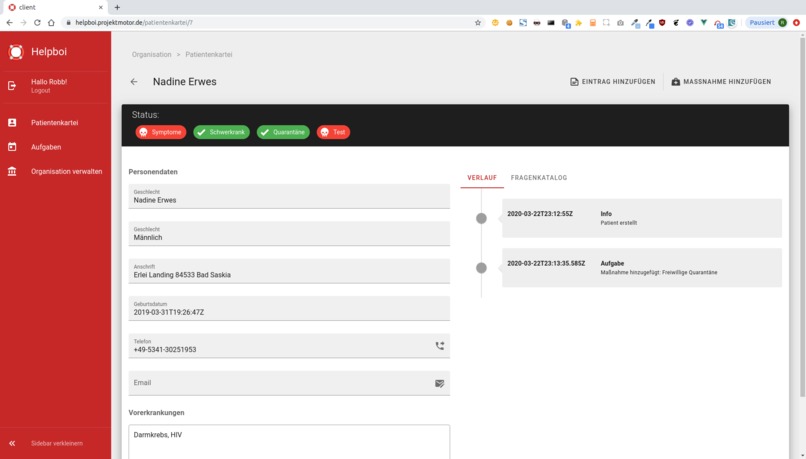
Task: Click timeline marker for Aufgabe entry
Action: (x=481, y=268)
